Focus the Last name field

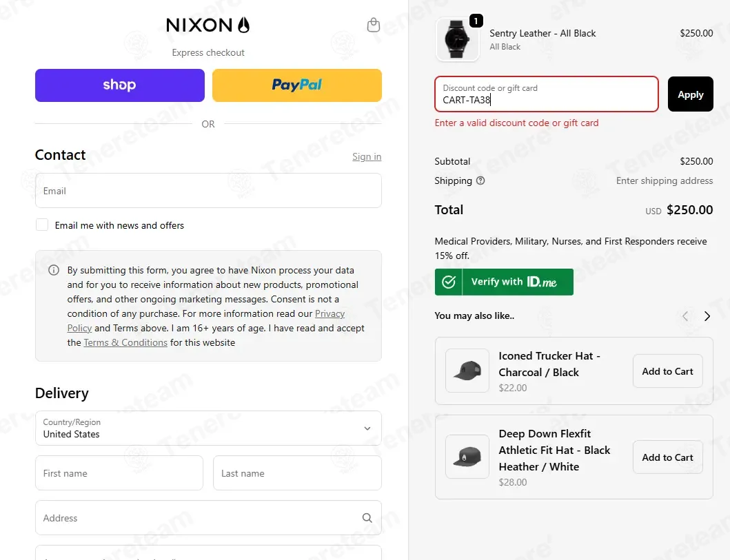297,473
